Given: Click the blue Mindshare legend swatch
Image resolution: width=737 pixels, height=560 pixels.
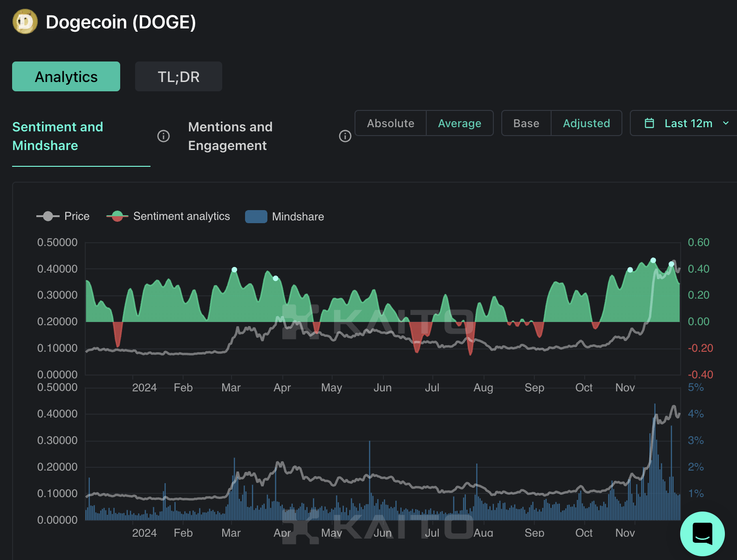Looking at the screenshot, I should [x=256, y=217].
